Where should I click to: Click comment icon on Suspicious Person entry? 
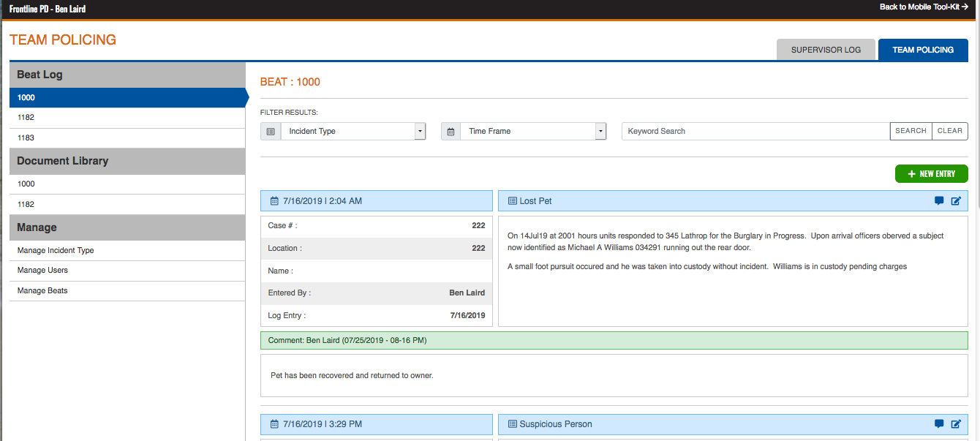(x=939, y=424)
